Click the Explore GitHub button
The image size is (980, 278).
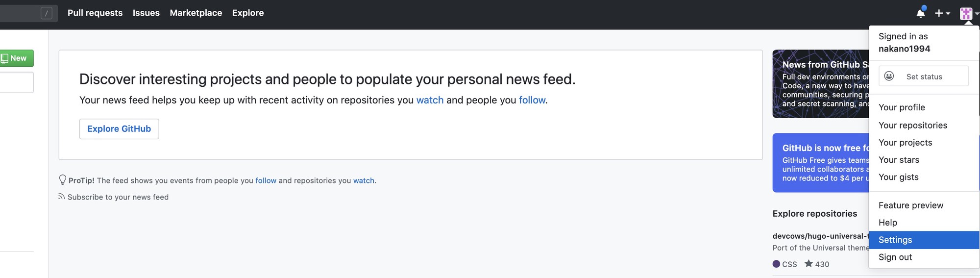119,129
